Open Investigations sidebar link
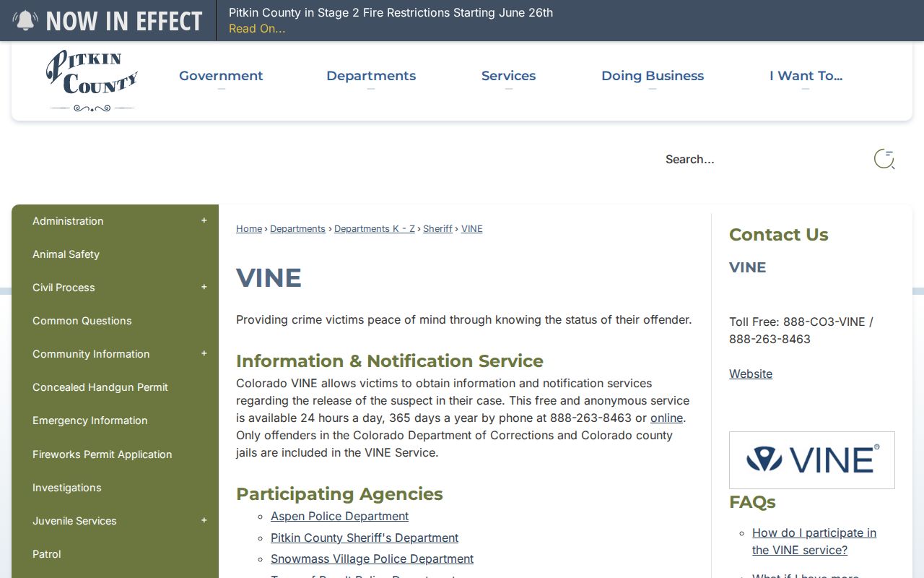The image size is (924, 578). tap(67, 488)
